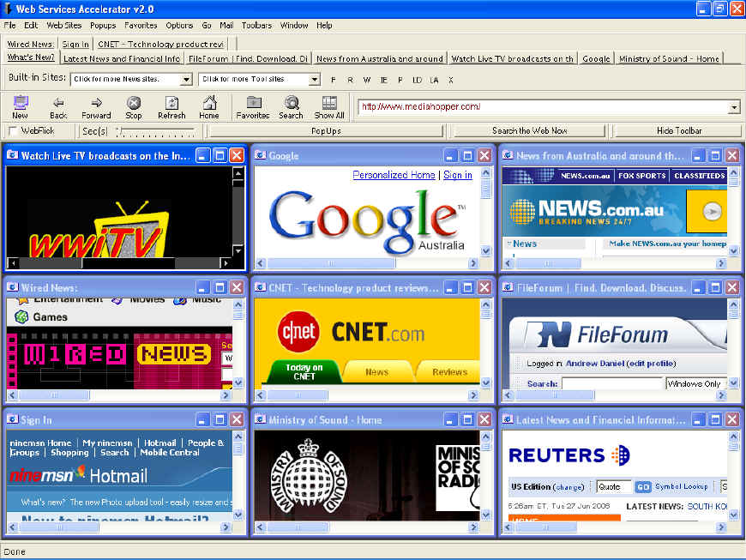Click the CNET window title bar icon
Image resolution: width=746 pixels, height=560 pixels.
[261, 287]
